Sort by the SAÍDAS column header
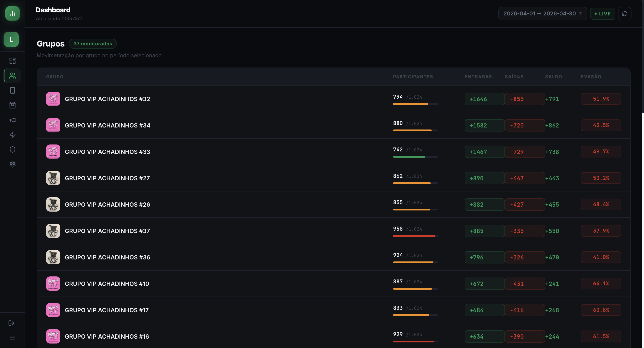Viewport: 644px width, 348px height. [514, 77]
